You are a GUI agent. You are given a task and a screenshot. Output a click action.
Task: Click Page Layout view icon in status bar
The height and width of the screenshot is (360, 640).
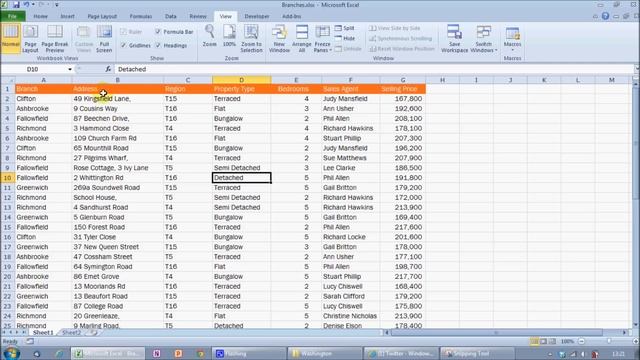(543, 341)
